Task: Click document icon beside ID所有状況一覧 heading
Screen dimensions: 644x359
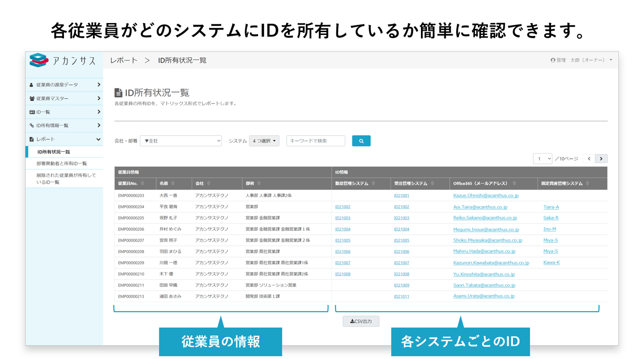Action: (x=118, y=93)
